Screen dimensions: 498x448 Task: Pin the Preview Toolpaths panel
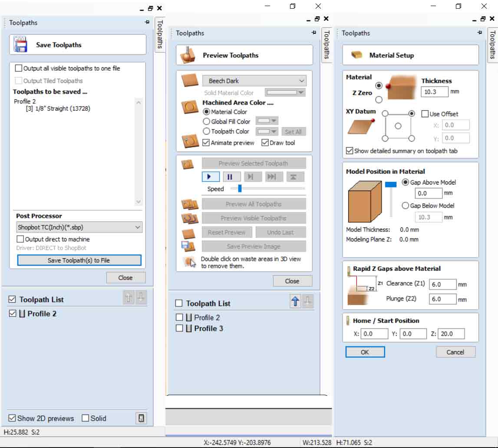click(x=314, y=33)
